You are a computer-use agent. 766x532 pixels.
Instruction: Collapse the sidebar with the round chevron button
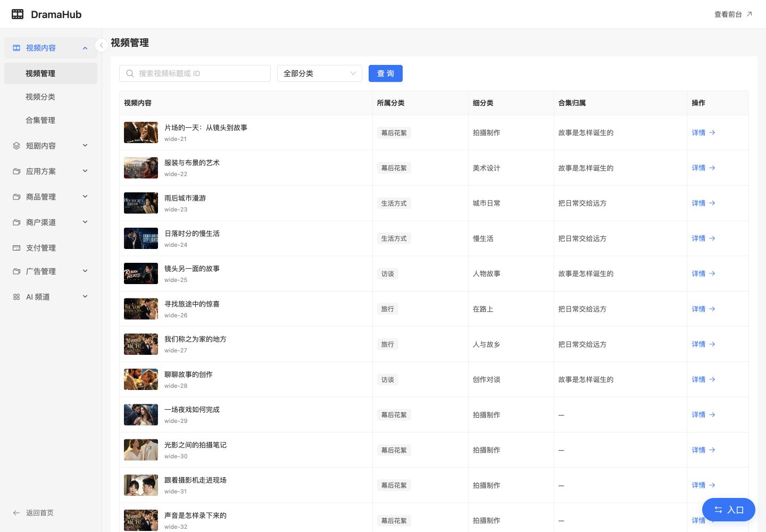(x=101, y=45)
